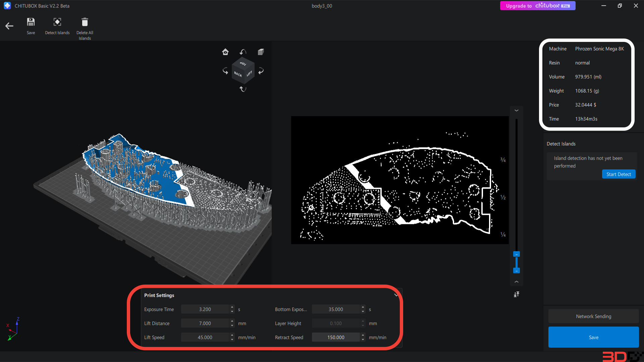Toggle perspective with the cube icon

261,52
